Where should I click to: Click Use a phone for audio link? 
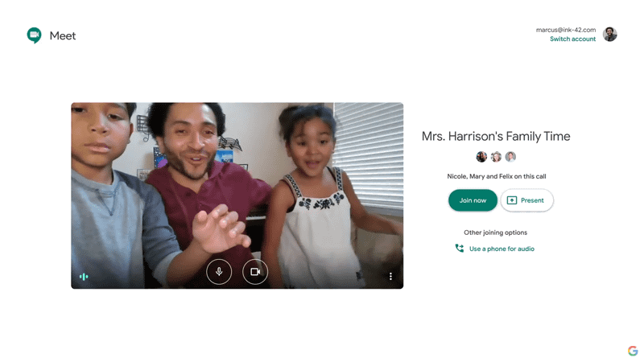coord(502,249)
